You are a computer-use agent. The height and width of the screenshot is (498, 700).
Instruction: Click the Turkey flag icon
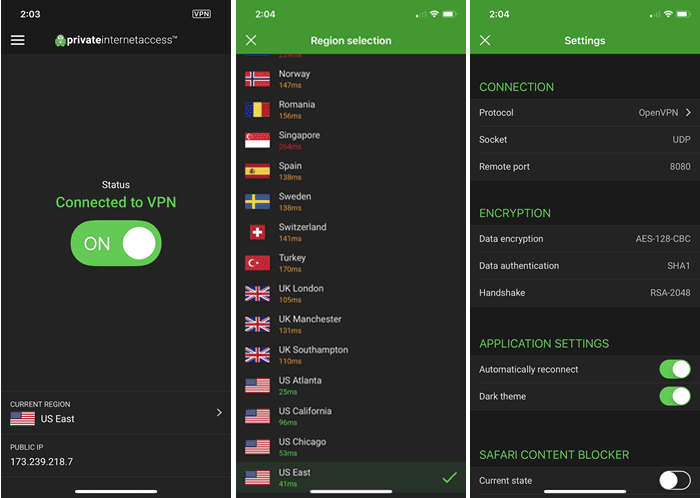(258, 263)
